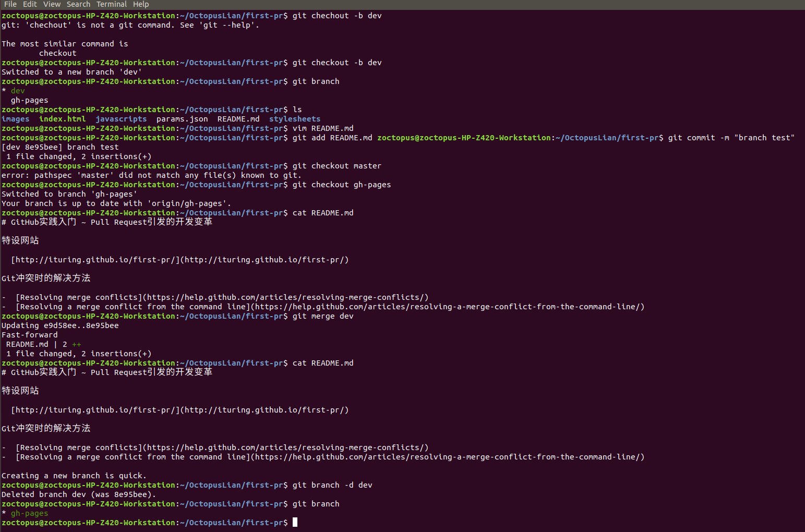
Task: Select 'Updating e9d58ee..8e95bee' line
Action: (60, 325)
